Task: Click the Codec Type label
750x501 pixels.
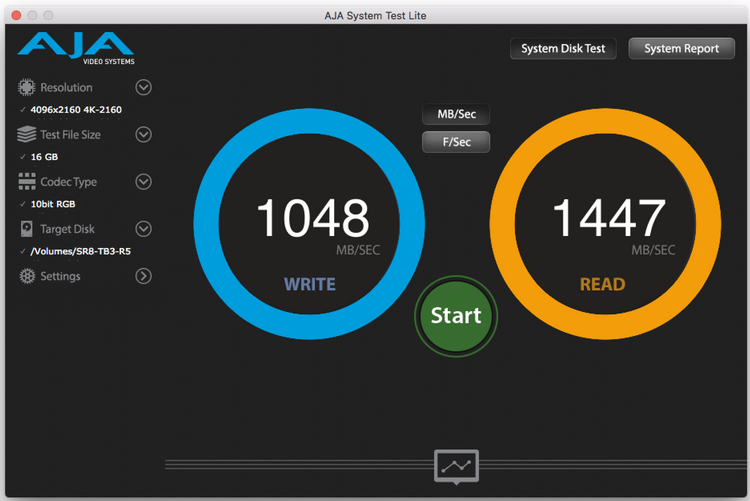Action: [68, 182]
